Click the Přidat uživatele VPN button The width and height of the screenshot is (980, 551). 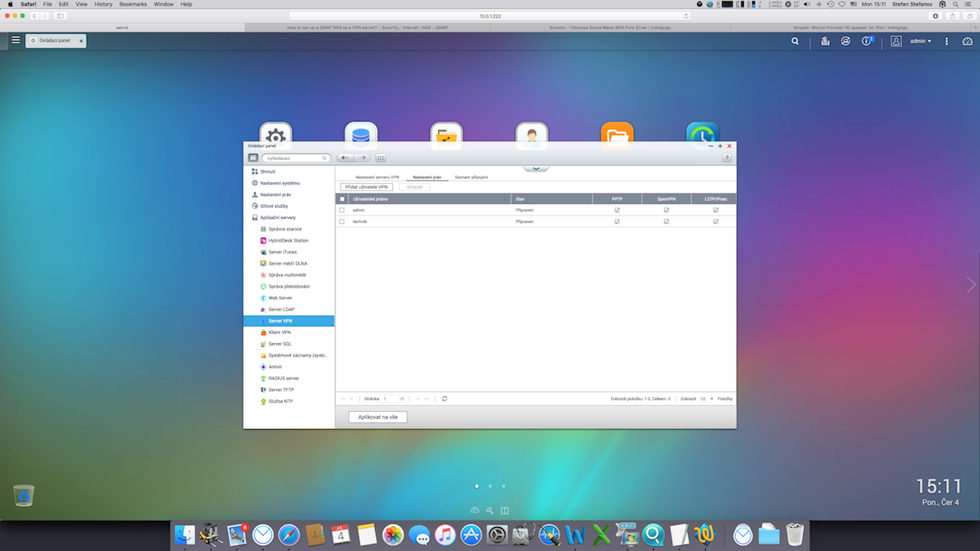click(366, 187)
